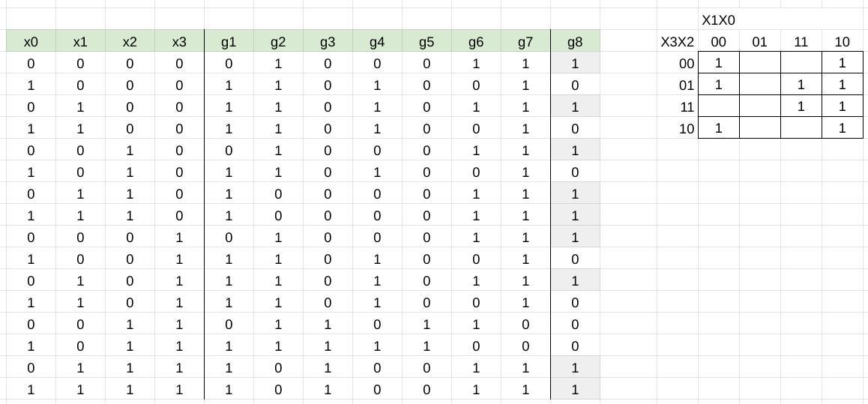Select the shaded g8 cell in first data row
This screenshot has height=404, width=868.
click(575, 64)
